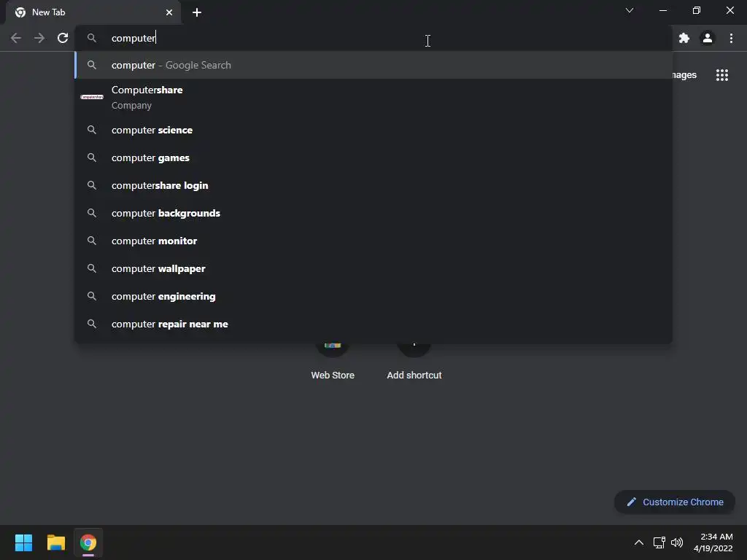The height and width of the screenshot is (560, 747).
Task: Choose the Computershare Company suggestion
Action: [x=373, y=97]
